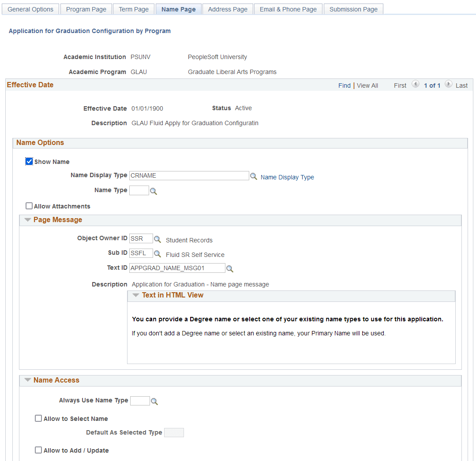Image resolution: width=476 pixels, height=461 pixels.
Task: Open the Name Display Type hyperlink
Action: pos(287,177)
